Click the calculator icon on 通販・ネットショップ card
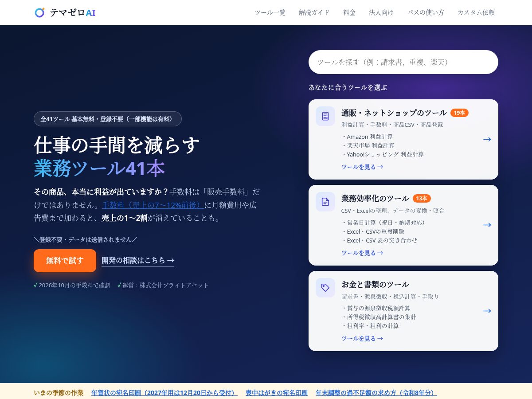 [325, 116]
